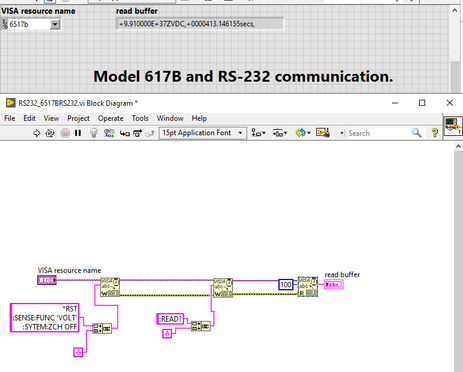Click the Search field in toolbar
Viewport: 463px width, 372px height.
(378, 133)
